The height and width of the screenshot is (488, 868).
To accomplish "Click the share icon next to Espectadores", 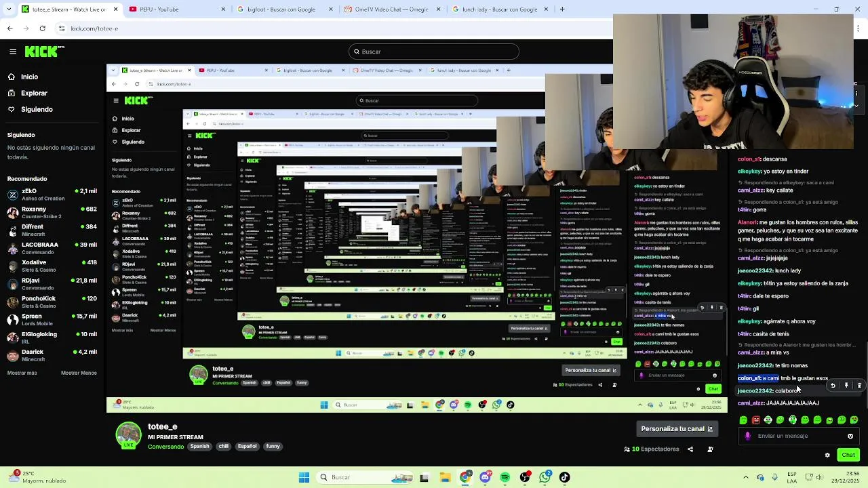I will [690, 449].
